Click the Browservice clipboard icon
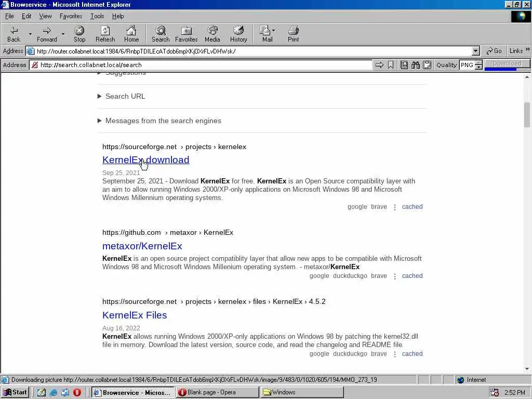Image resolution: width=532 pixels, height=399 pixels. pyautogui.click(x=427, y=65)
